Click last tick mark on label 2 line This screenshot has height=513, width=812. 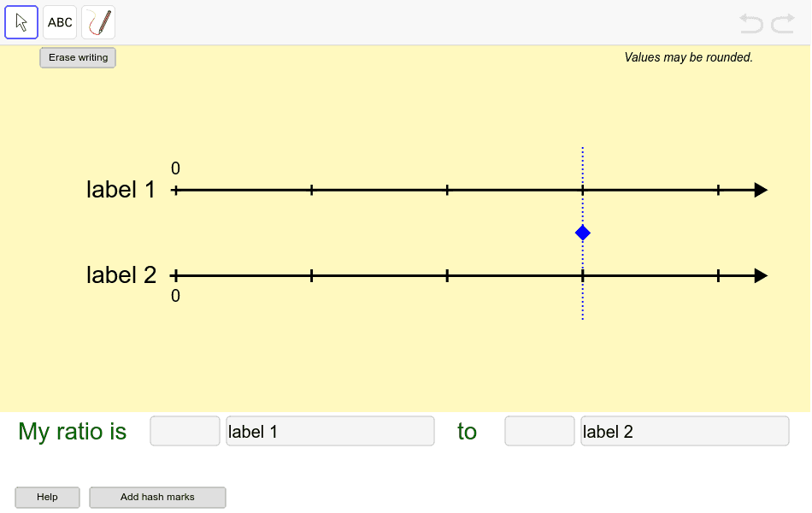click(x=718, y=275)
